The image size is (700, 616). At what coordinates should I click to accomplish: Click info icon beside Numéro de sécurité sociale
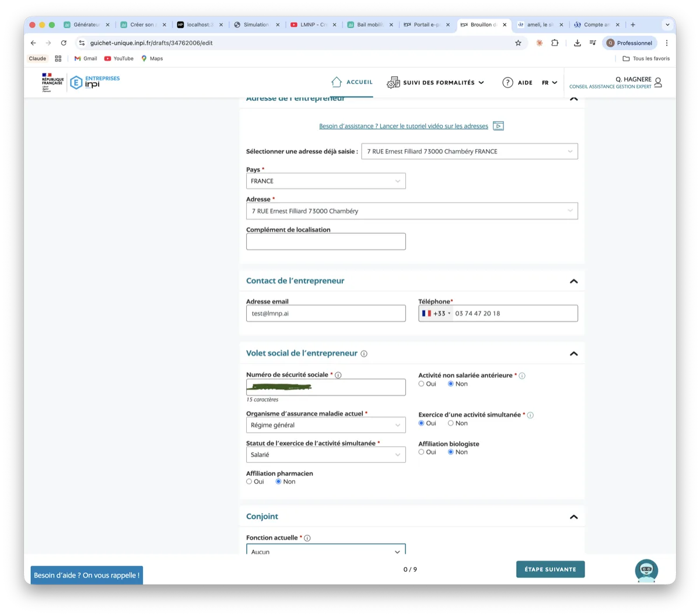(338, 375)
